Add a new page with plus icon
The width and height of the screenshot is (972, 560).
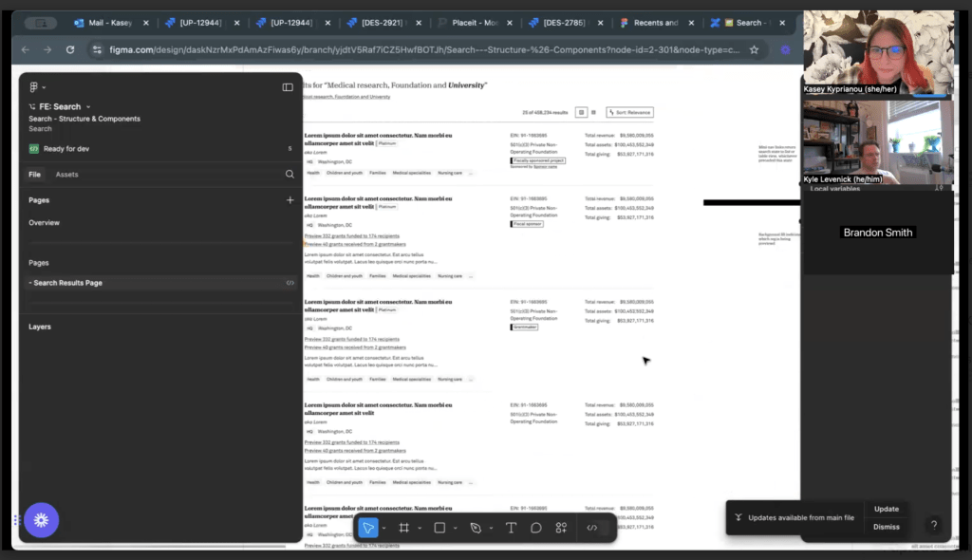tap(290, 200)
